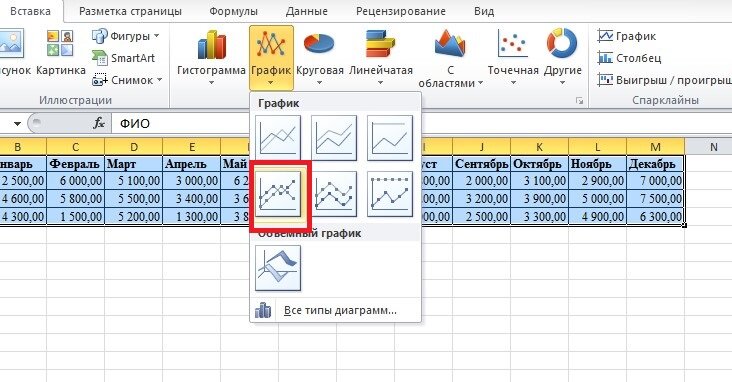Screen dimensions: 732x382
Task: Choose the line with markers chart
Action: 278,194
